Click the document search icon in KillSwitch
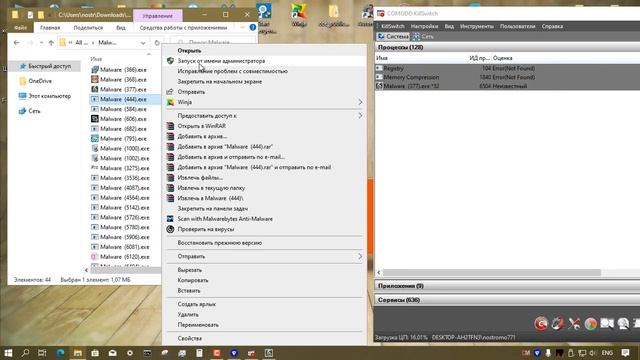The height and width of the screenshot is (360, 640). pyautogui.click(x=623, y=323)
